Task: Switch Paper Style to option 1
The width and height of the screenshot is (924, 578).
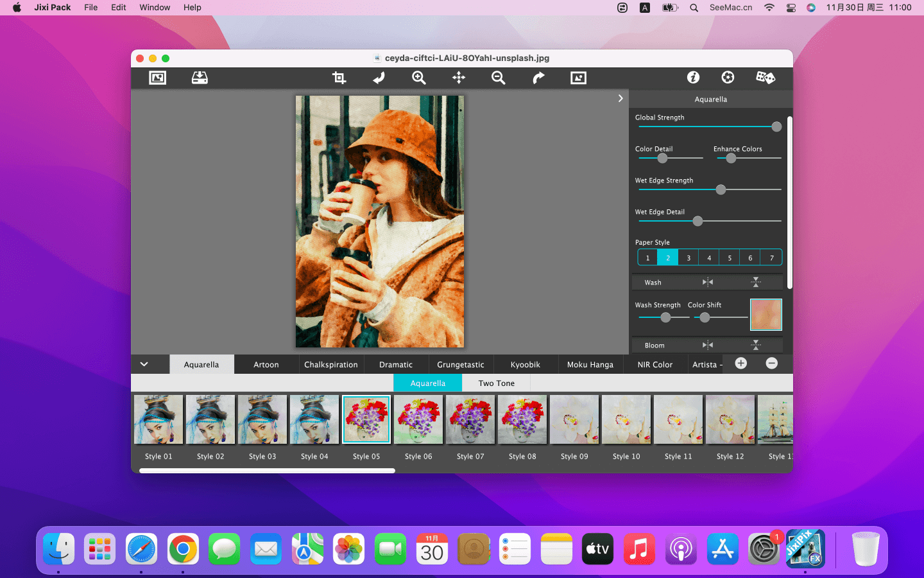Action: click(x=647, y=258)
